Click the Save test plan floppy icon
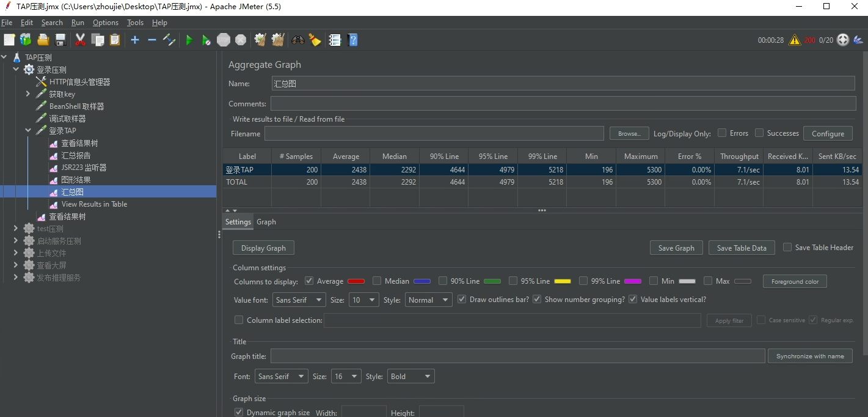Image resolution: width=868 pixels, height=417 pixels. [60, 40]
